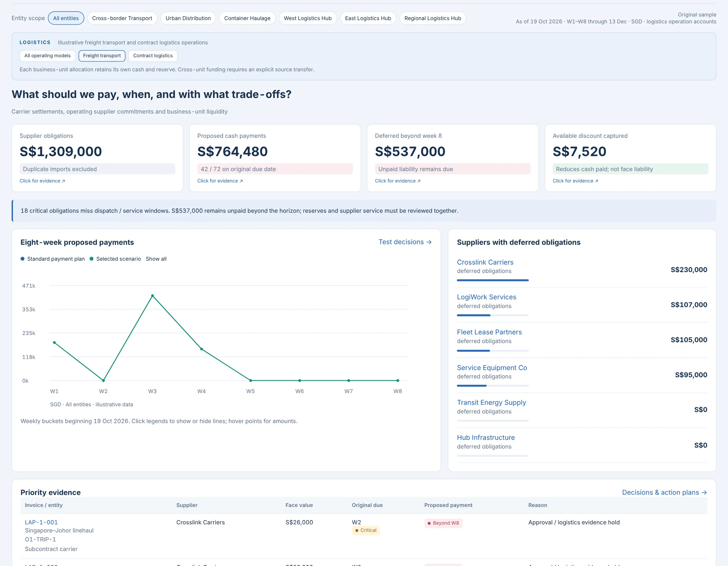Pick the Regional Logistics Hub chip
This screenshot has width=728, height=566.
pyautogui.click(x=432, y=18)
